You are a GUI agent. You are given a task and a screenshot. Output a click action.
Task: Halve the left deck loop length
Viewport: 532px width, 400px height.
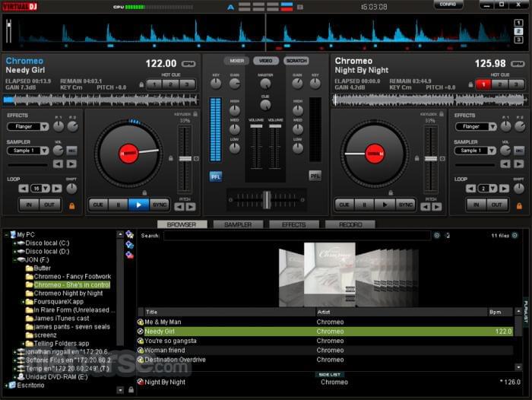click(24, 188)
